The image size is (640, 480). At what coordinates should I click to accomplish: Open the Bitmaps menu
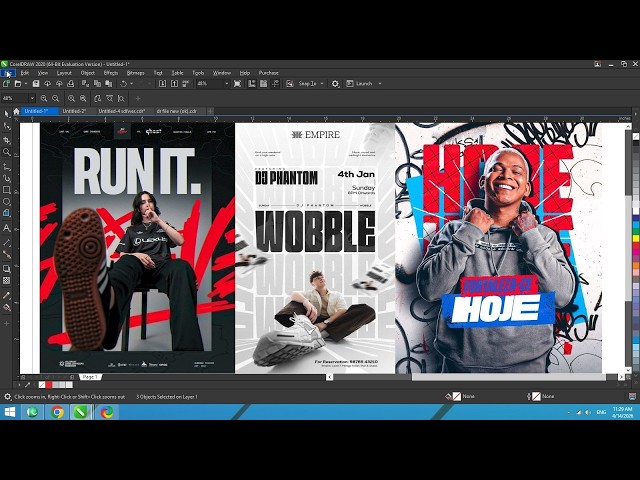[x=136, y=73]
